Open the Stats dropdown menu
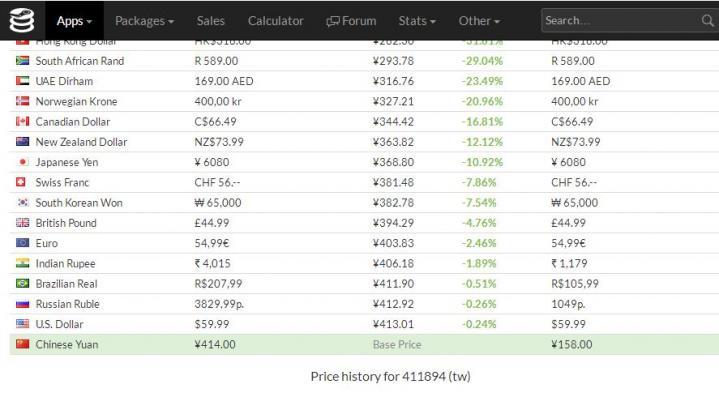Screen dimensions: 719x397 click(416, 21)
